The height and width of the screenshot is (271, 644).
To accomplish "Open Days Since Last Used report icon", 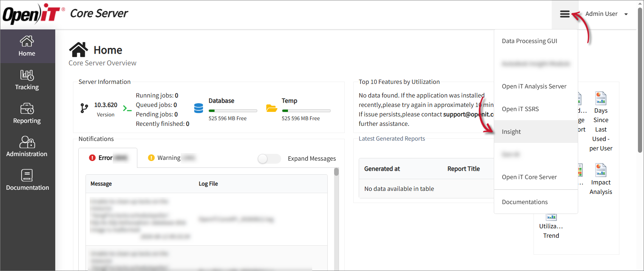I will tap(601, 98).
